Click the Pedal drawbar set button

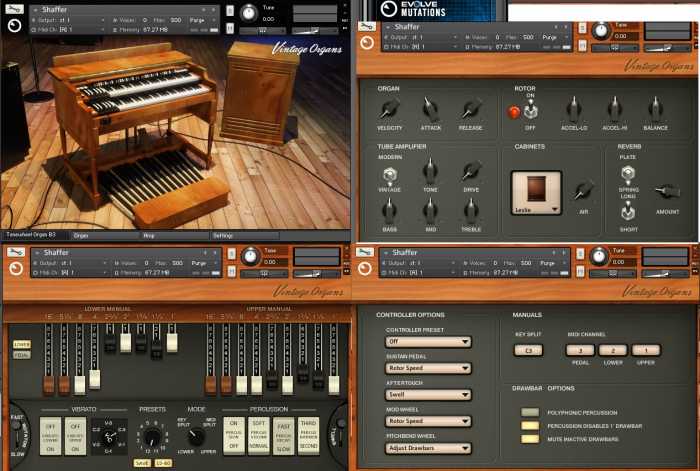(22, 355)
